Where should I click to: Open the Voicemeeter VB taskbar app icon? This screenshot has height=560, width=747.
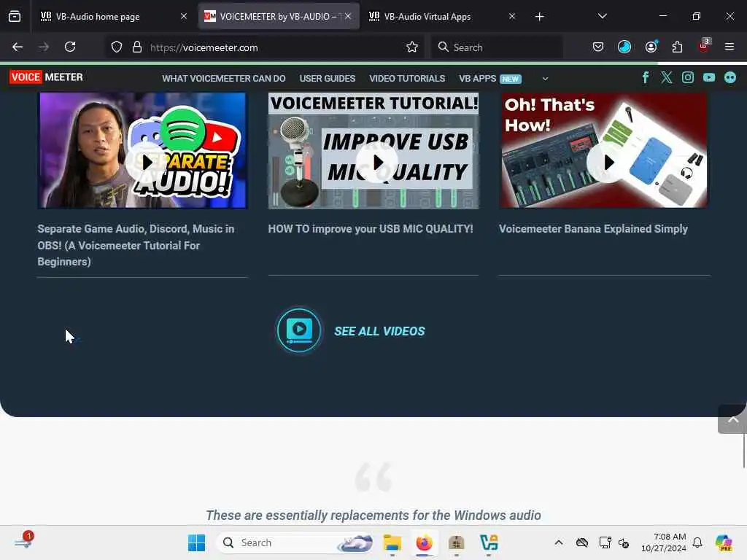point(489,542)
